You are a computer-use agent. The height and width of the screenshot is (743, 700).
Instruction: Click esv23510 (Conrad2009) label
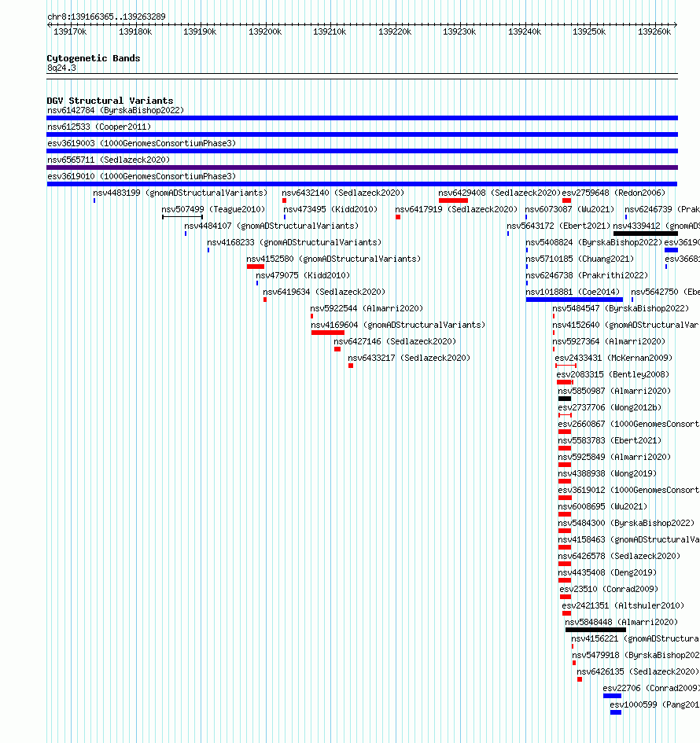609,590
